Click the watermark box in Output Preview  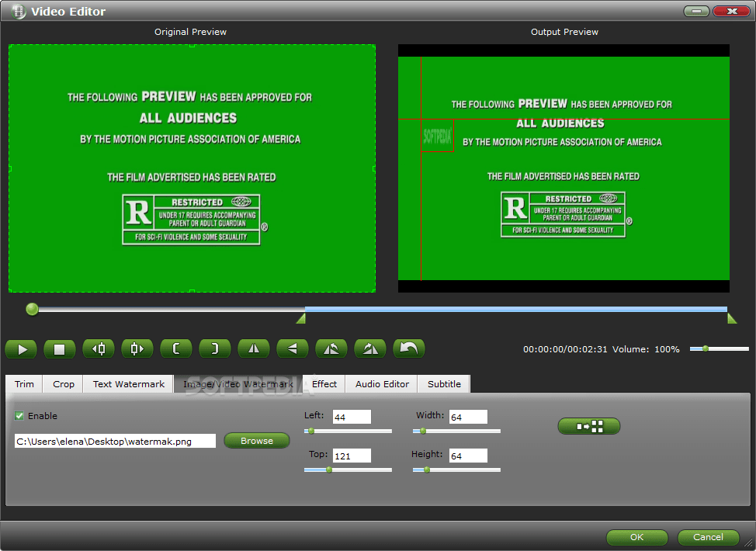click(x=437, y=136)
